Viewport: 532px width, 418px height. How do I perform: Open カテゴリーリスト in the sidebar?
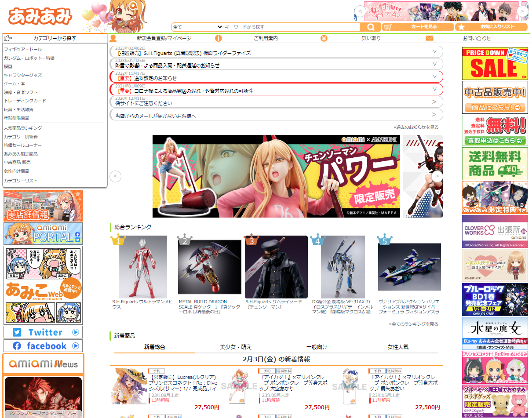pyautogui.click(x=21, y=181)
